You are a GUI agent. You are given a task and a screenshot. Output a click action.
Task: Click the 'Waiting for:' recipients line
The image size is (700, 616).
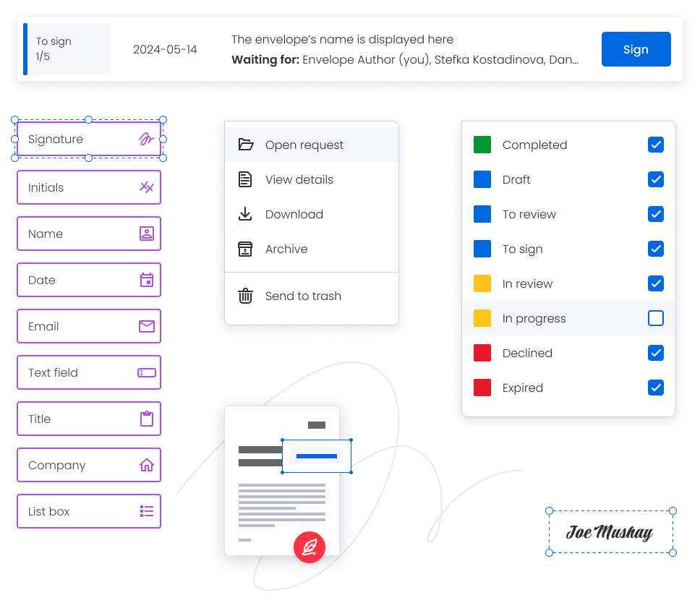(x=405, y=60)
